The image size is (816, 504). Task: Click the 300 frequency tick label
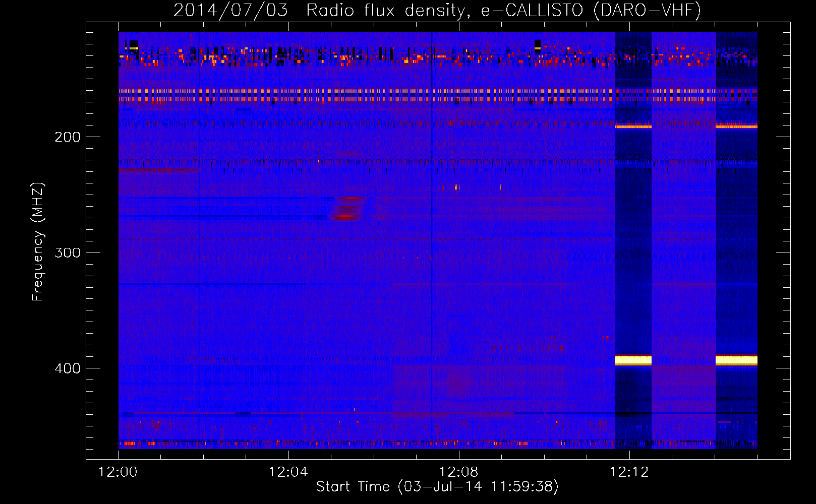[68, 253]
